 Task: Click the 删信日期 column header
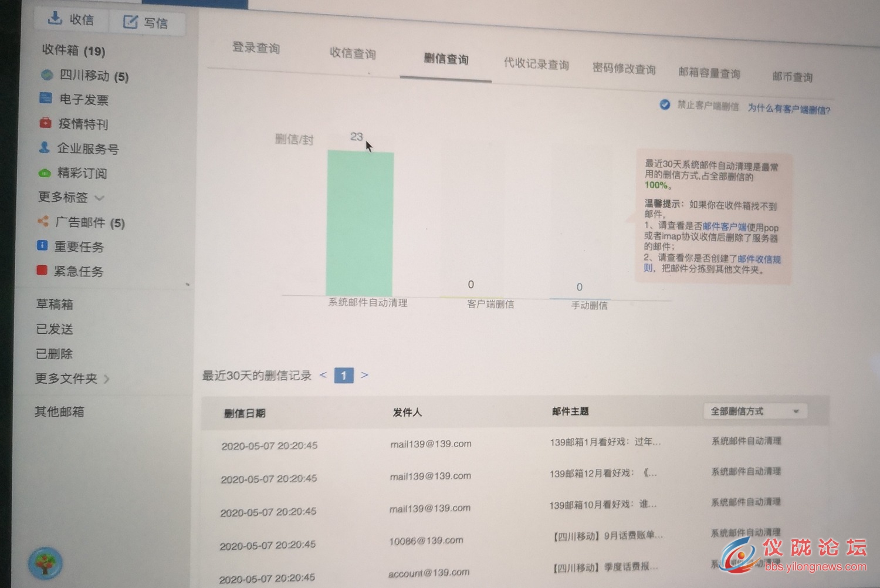point(244,413)
